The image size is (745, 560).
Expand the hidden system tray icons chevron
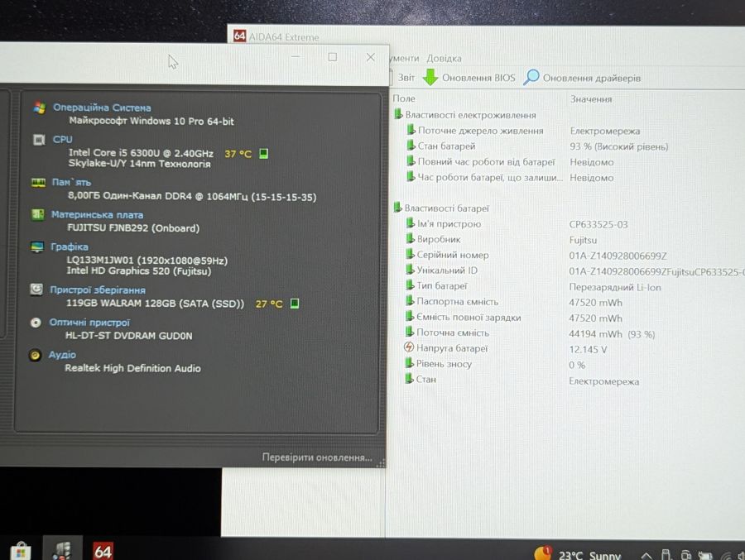click(646, 555)
